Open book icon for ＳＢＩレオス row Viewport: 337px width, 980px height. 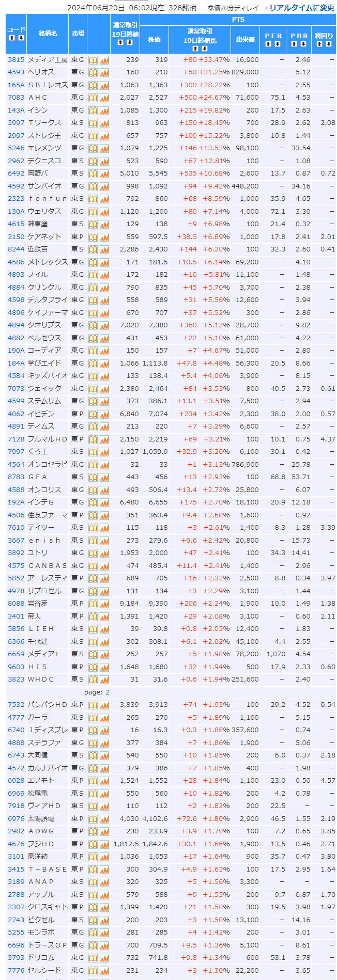93,85
